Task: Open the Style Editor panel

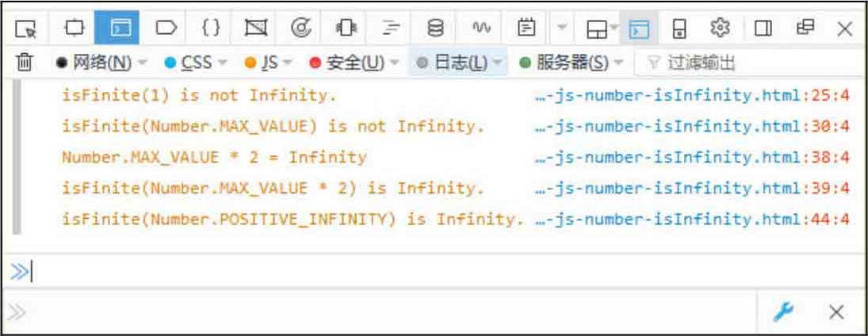Action: (210, 28)
